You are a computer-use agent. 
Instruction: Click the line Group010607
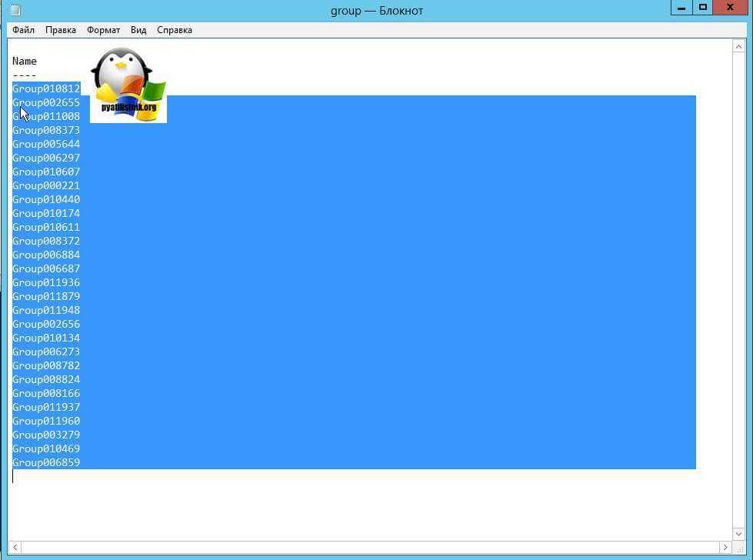[46, 172]
